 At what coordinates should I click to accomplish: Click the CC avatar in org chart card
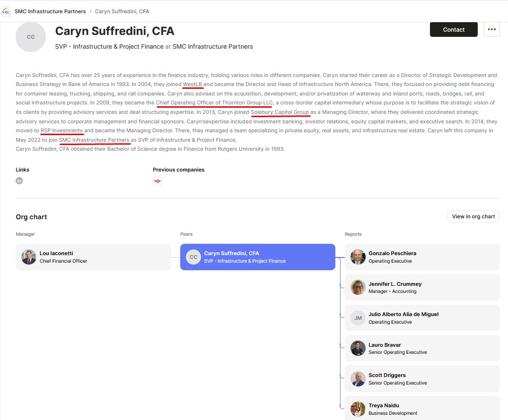(x=193, y=257)
